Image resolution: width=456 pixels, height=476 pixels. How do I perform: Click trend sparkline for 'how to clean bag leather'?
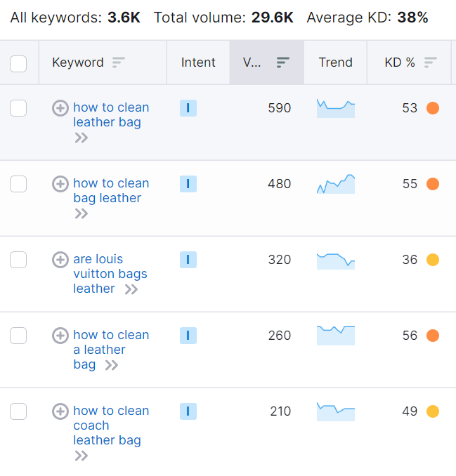[336, 184]
